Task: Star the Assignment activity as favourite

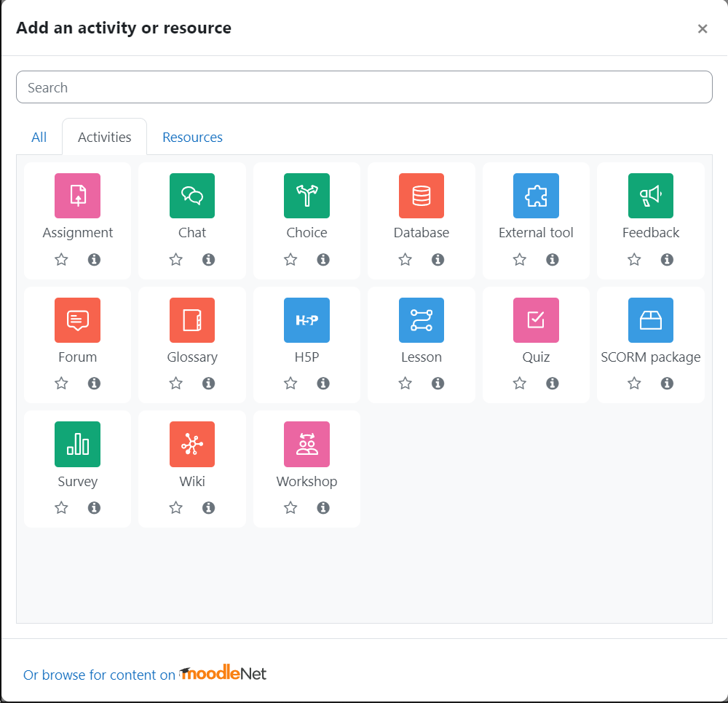Action: [61, 259]
